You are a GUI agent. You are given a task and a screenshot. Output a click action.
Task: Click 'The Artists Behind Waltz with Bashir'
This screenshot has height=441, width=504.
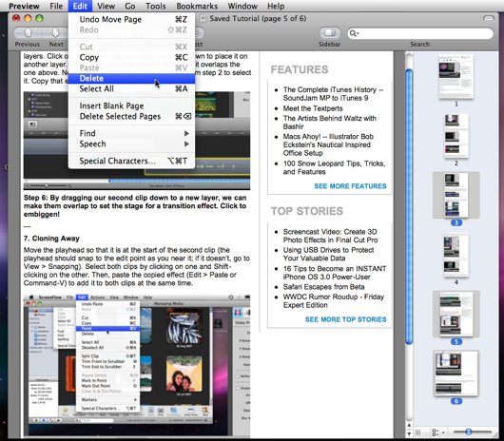point(329,123)
